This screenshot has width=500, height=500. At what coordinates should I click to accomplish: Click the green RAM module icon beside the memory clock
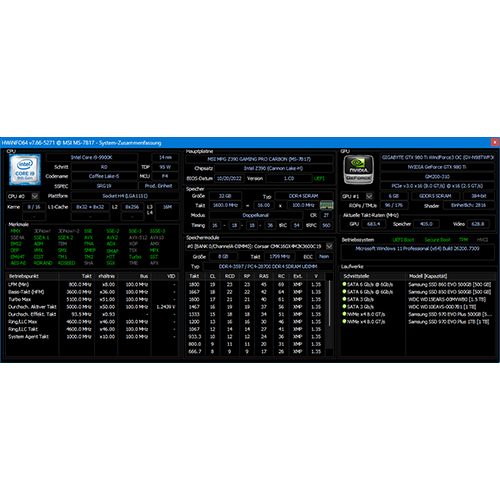(x=326, y=205)
